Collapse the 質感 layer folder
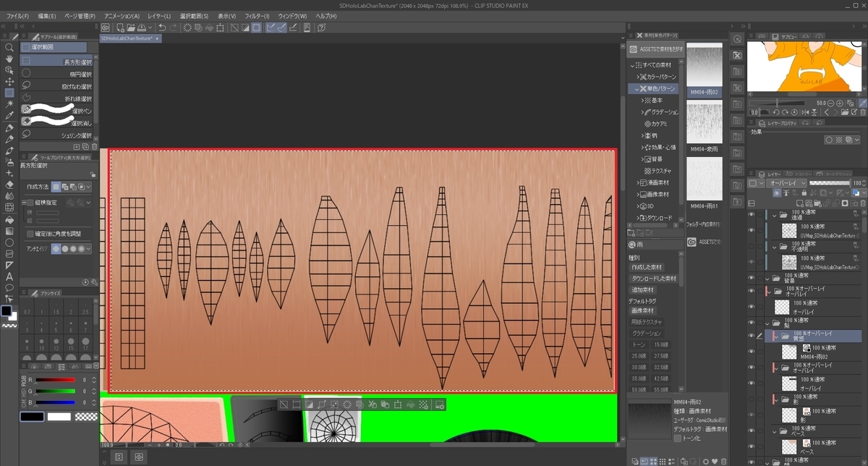Screen dimensions: 868x466 click(775, 336)
